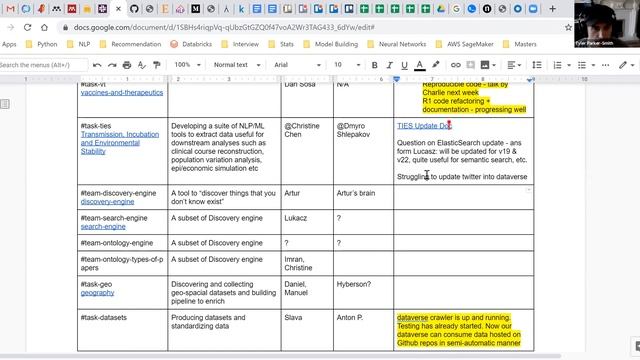Open the Model Building bookmarks folder

[x=331, y=44]
